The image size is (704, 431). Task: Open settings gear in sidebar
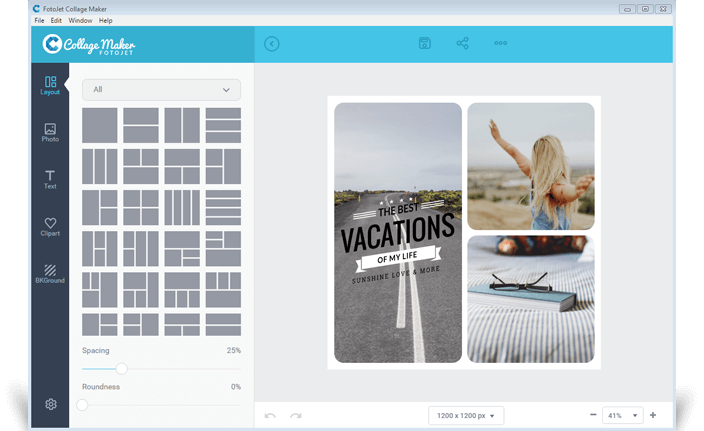coord(51,404)
